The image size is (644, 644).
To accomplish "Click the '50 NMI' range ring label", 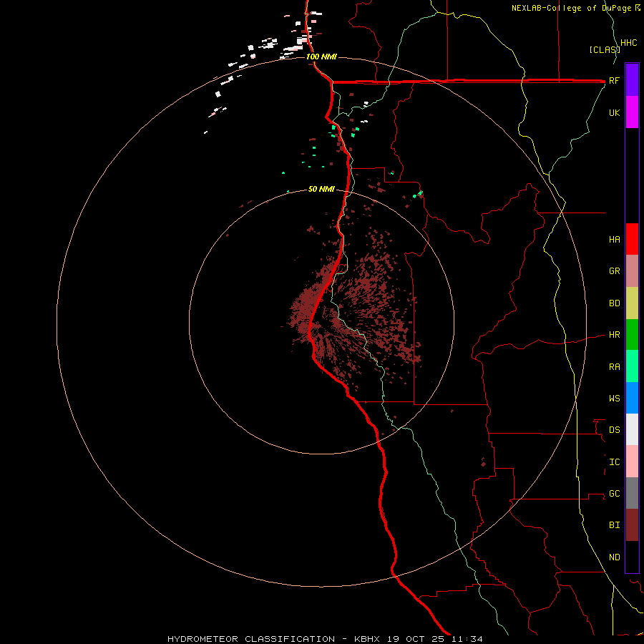I will click(x=321, y=189).
